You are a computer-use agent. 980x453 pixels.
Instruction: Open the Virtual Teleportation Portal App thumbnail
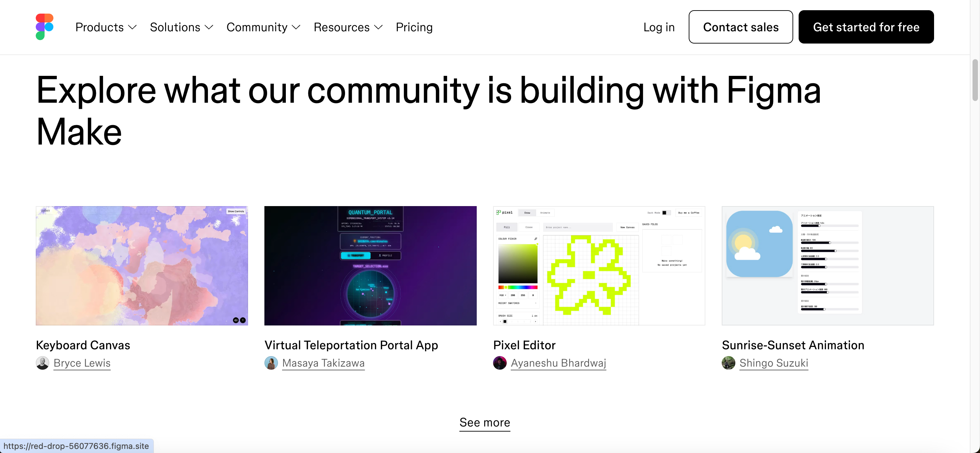pyautogui.click(x=370, y=266)
